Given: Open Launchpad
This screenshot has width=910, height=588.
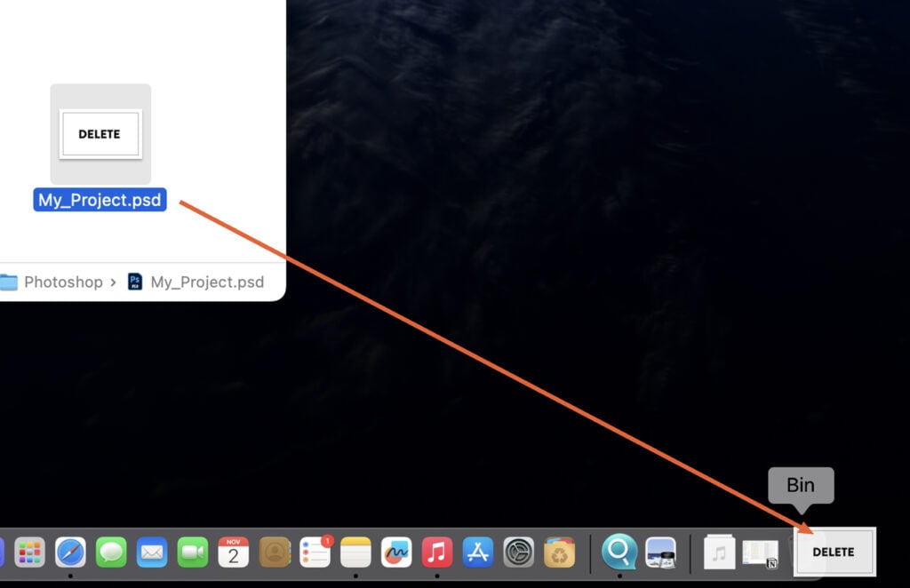Looking at the screenshot, I should click(x=29, y=552).
